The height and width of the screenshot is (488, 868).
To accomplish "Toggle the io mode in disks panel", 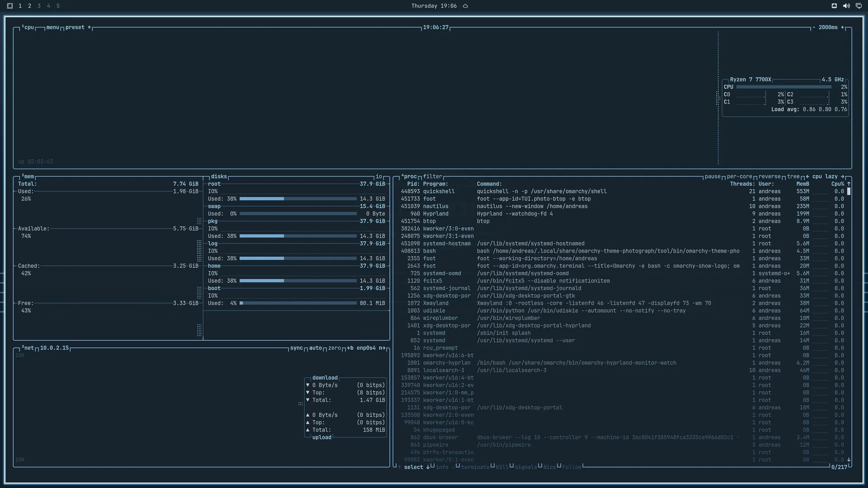I will 379,177.
